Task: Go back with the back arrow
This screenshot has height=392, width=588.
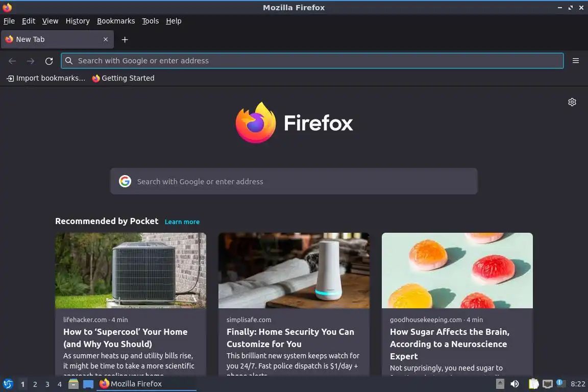Action: 12,61
